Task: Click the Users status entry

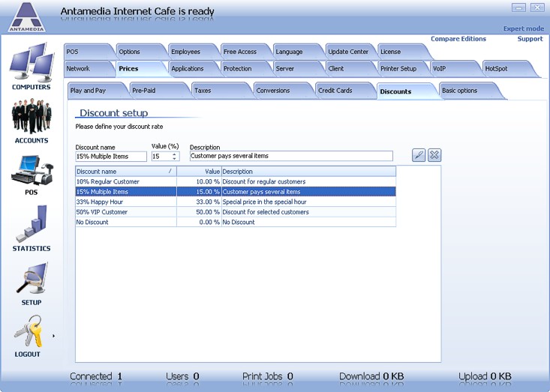Action: 182,376
